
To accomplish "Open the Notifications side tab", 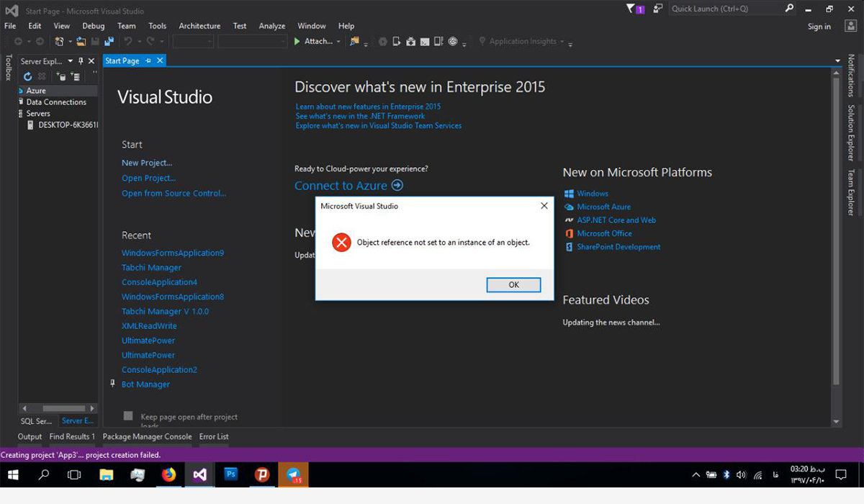I will pyautogui.click(x=850, y=76).
